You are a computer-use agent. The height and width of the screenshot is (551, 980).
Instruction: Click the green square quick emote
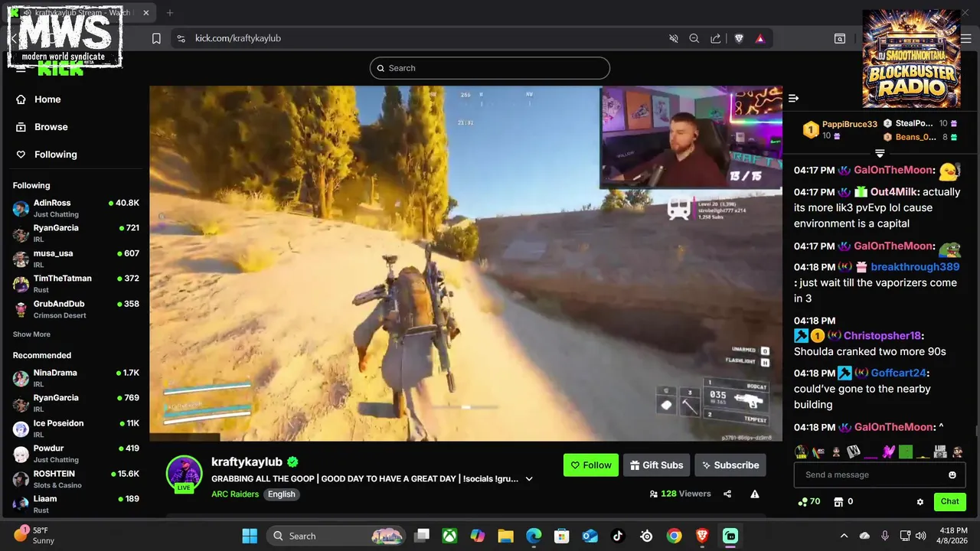[906, 452]
